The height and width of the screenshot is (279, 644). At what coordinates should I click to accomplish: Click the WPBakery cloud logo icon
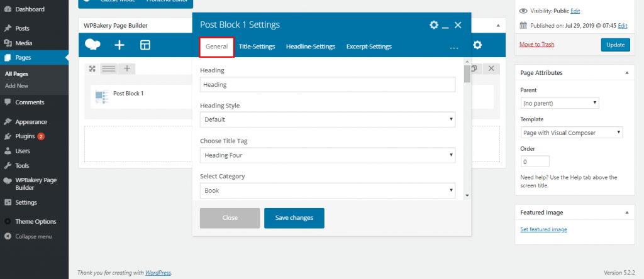(93, 45)
